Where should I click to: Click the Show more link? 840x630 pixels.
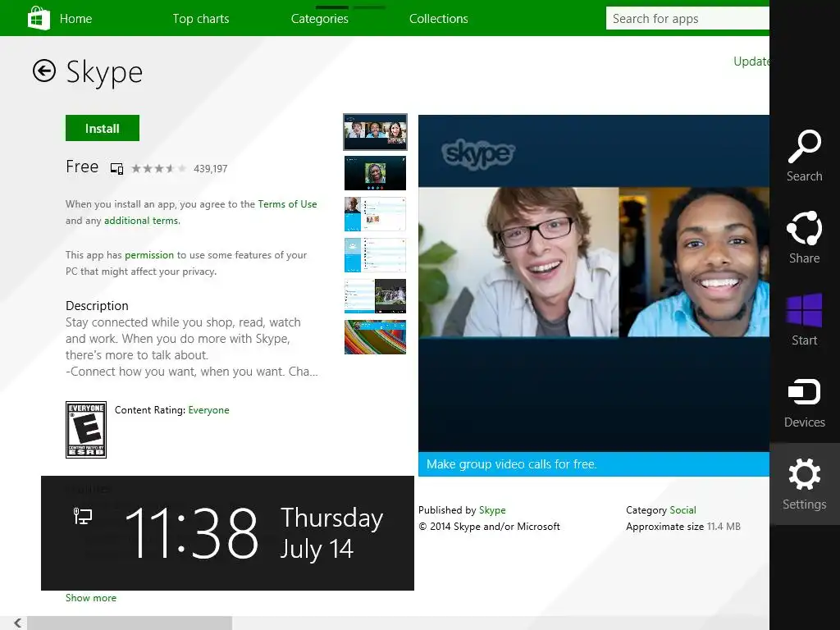[x=90, y=598]
